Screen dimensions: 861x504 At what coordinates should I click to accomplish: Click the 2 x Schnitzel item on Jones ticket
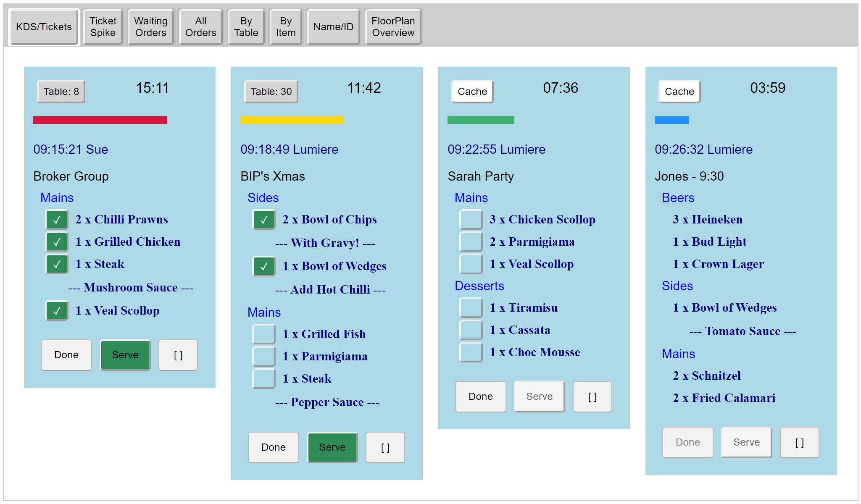coord(707,376)
